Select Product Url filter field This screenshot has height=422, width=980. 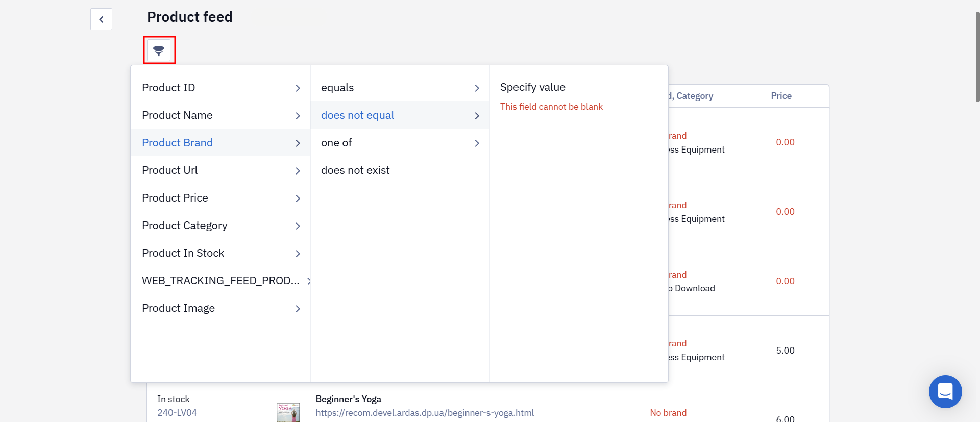pos(220,170)
